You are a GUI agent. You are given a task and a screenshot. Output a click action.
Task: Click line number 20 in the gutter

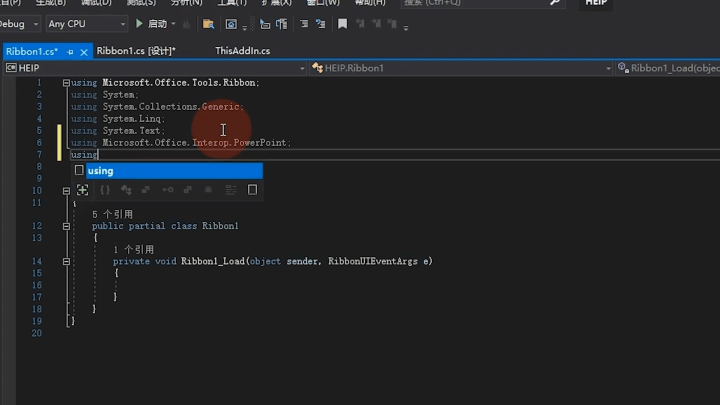coord(36,333)
